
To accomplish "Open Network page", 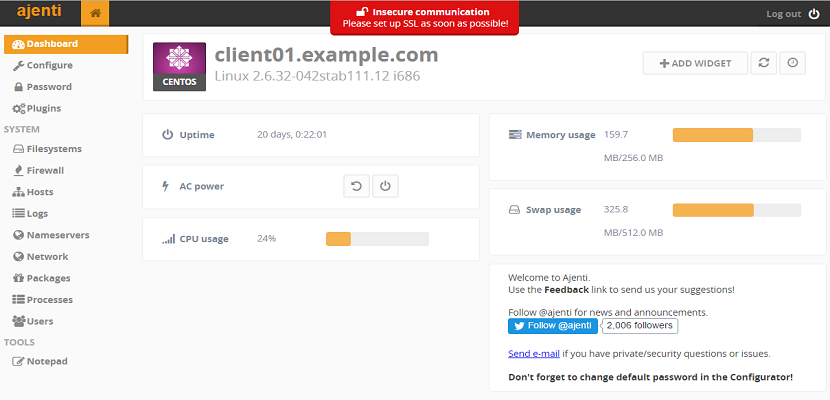I will coord(48,257).
